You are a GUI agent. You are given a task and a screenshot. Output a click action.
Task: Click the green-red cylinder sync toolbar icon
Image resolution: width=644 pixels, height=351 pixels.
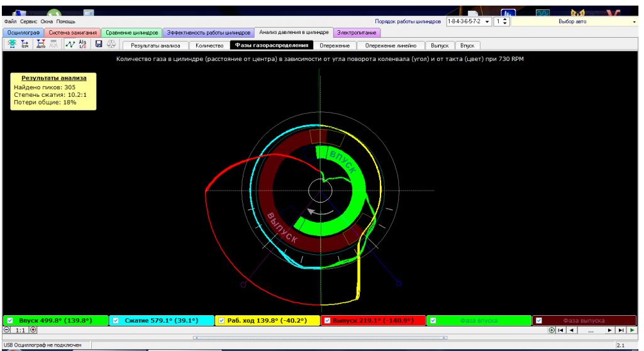click(x=11, y=44)
